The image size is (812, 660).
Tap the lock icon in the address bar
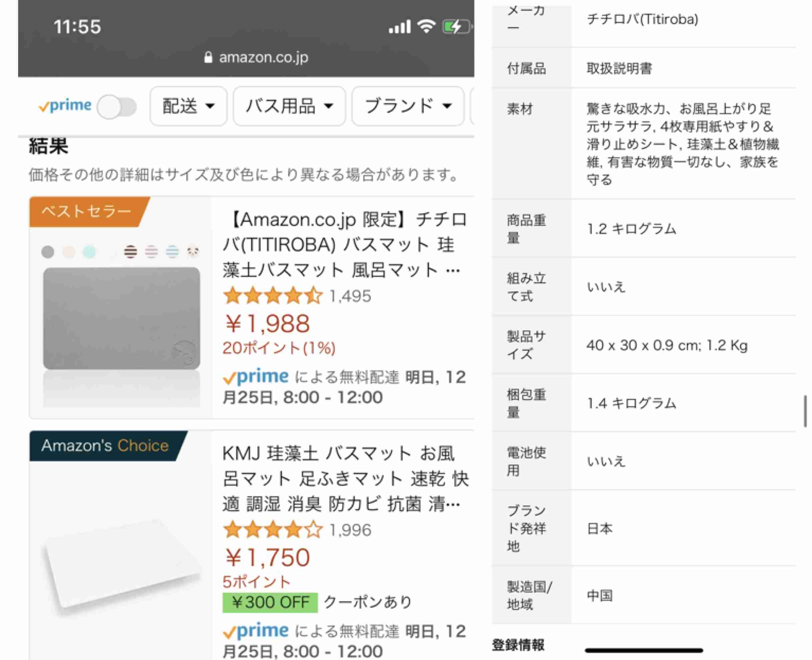(x=208, y=57)
